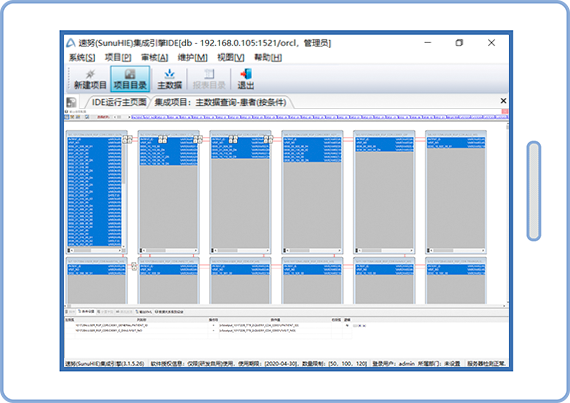Open the 项目目录 toolbar button

click(x=130, y=79)
